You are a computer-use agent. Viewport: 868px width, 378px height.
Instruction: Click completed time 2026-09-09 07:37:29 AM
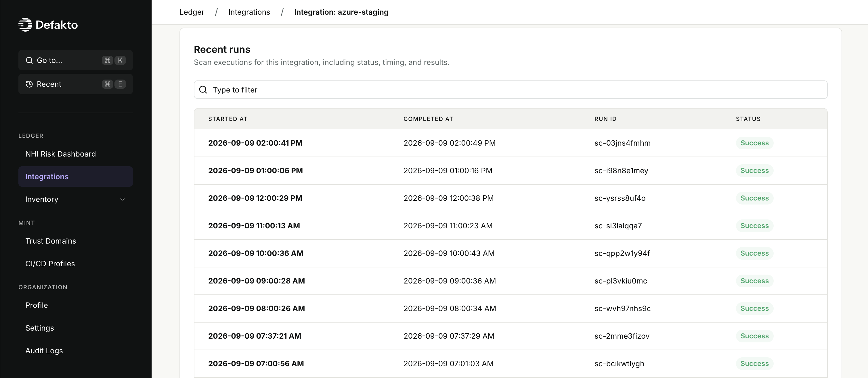(x=449, y=336)
